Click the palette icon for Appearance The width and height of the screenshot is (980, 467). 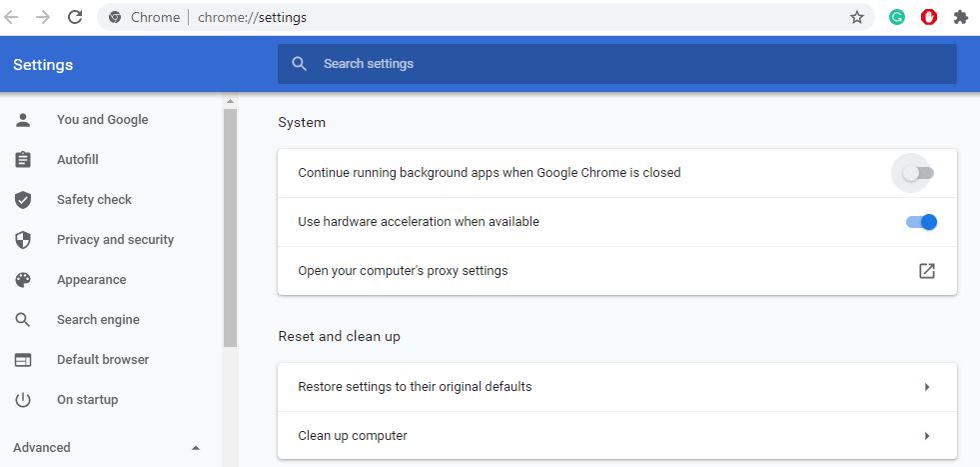tap(23, 280)
